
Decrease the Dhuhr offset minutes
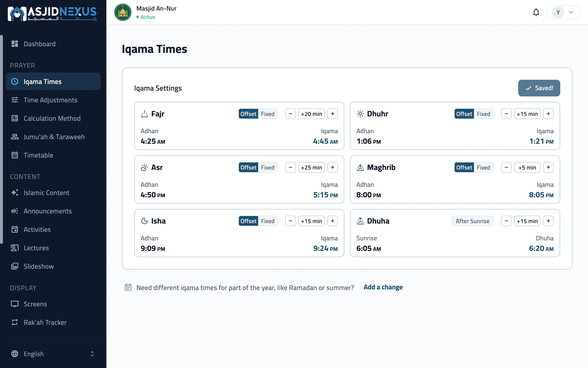click(x=506, y=114)
